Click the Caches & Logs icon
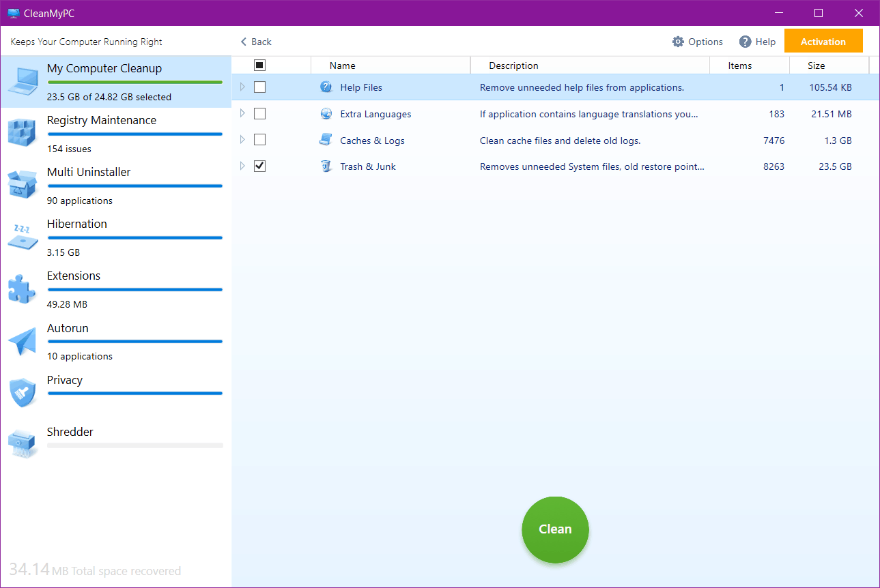The height and width of the screenshot is (588, 880). (x=326, y=140)
